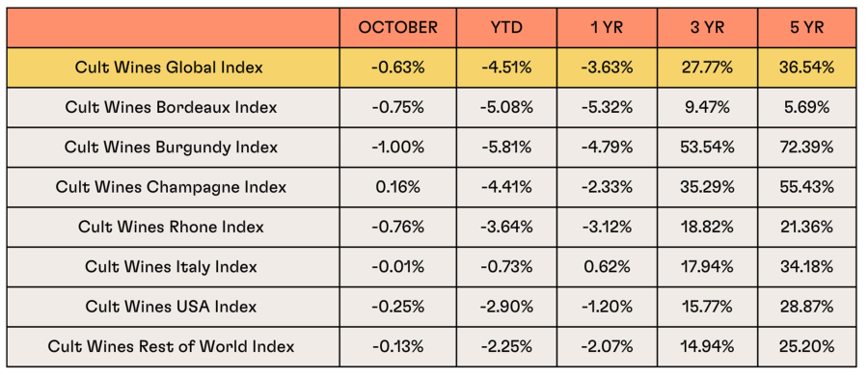Click the OCTOBER column header

[x=398, y=28]
